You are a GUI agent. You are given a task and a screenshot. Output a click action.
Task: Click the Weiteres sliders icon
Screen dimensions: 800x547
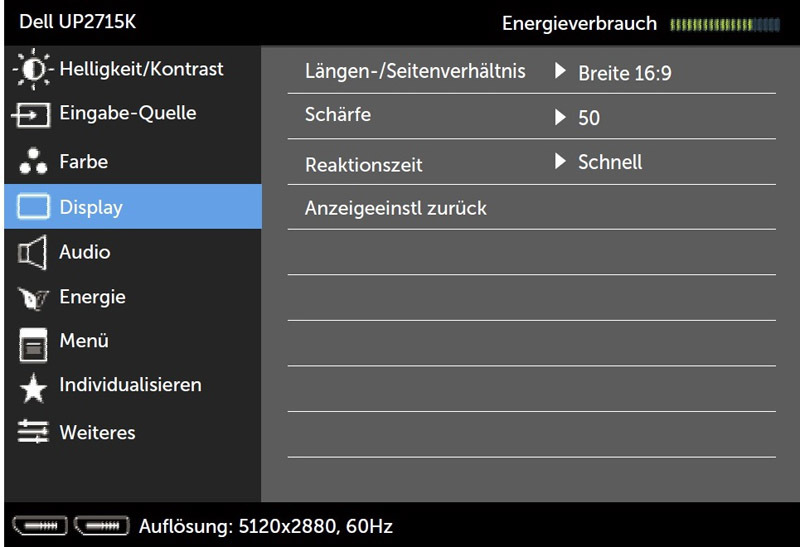(x=33, y=432)
